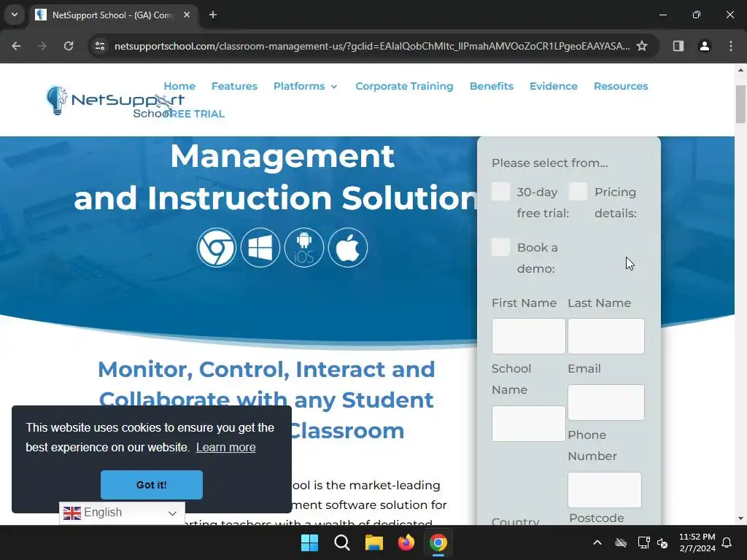Open Corporate Training menu item
Viewport: 747px width, 560px height.
tap(404, 86)
